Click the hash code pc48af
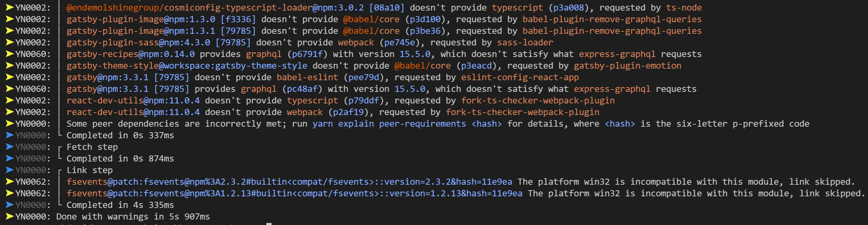 [303, 89]
